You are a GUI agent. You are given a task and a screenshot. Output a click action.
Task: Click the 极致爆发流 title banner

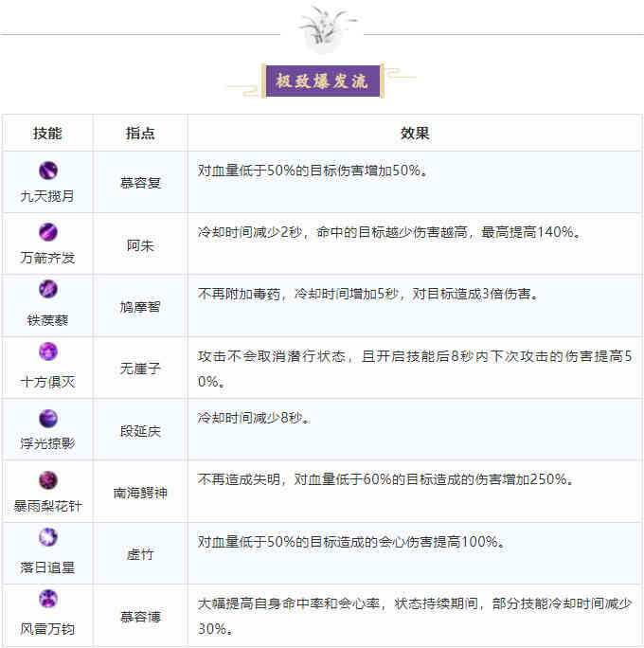click(x=321, y=81)
